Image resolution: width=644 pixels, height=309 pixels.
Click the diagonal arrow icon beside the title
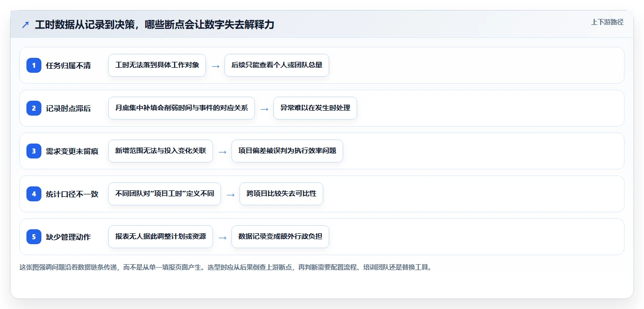tap(25, 25)
